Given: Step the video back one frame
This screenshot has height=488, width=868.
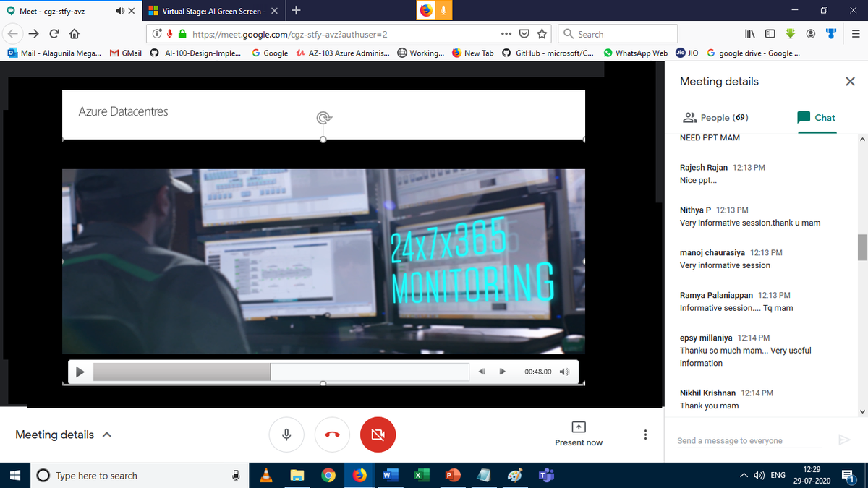Looking at the screenshot, I should pos(481,372).
